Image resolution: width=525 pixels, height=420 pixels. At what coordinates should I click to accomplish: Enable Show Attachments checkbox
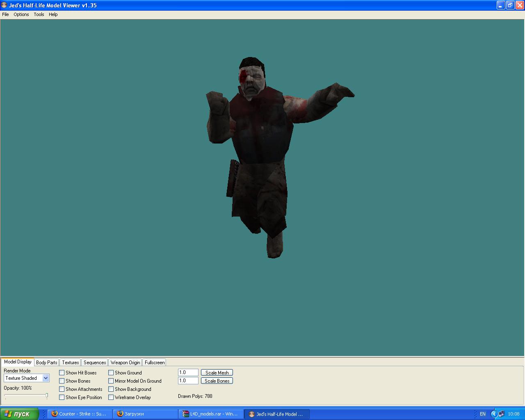tap(62, 389)
